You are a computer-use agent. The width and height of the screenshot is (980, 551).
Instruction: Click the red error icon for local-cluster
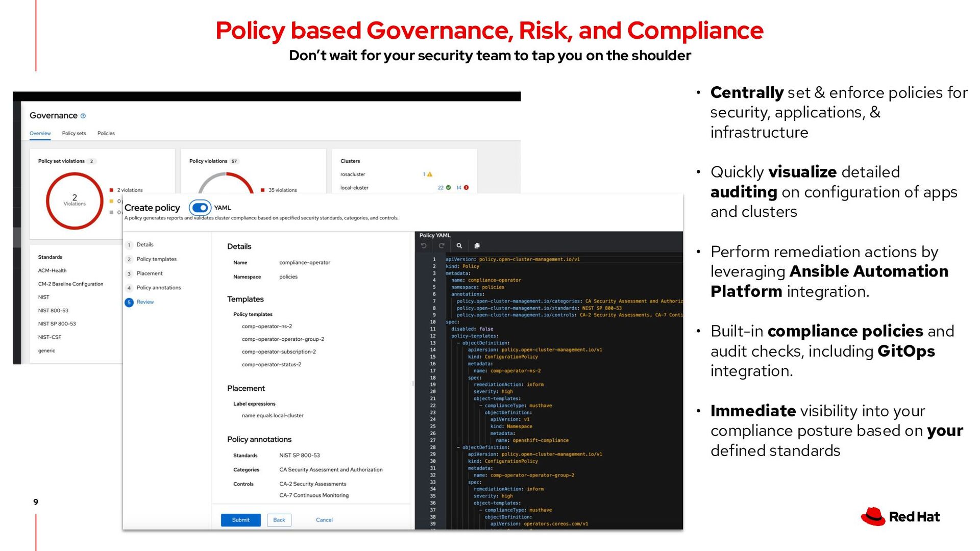466,188
